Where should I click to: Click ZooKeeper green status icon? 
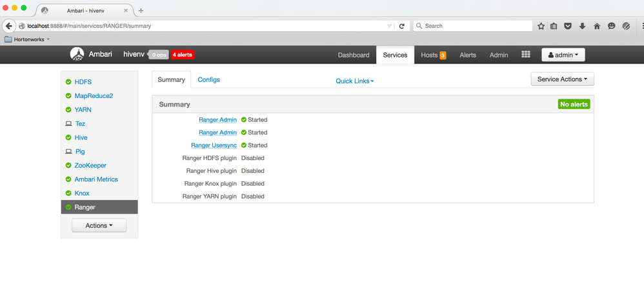(x=68, y=165)
